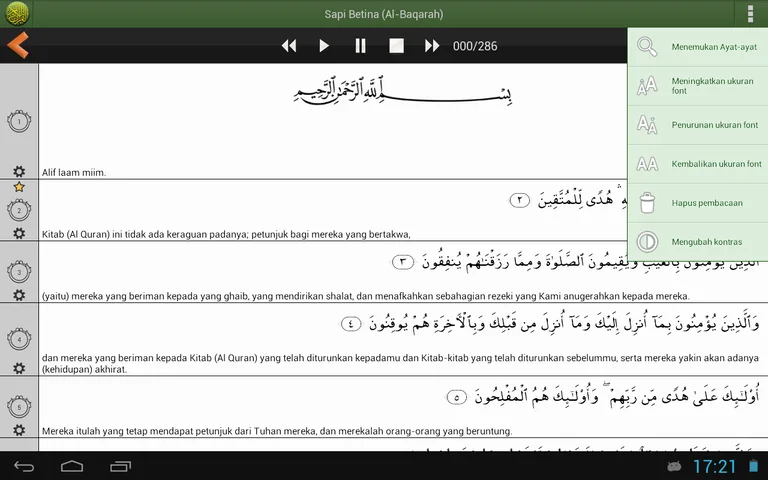The image size is (768, 480).
Task: Pause the recitation playback
Action: pyautogui.click(x=360, y=46)
